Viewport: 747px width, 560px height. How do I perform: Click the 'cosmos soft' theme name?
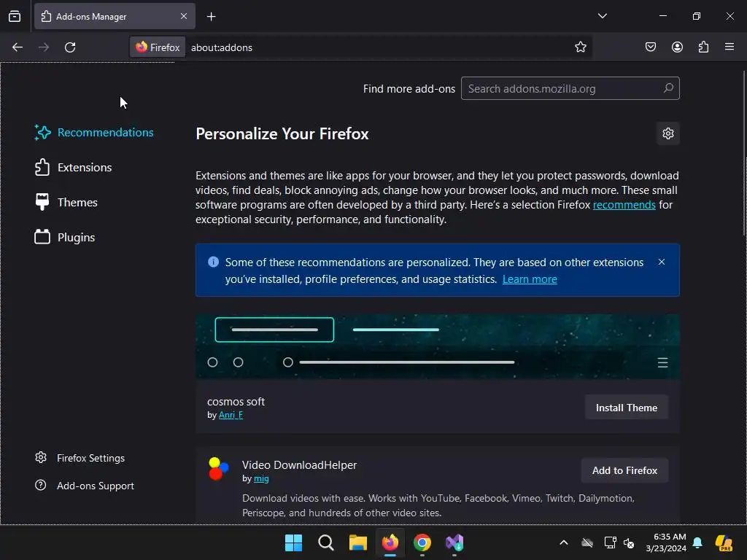coord(236,402)
